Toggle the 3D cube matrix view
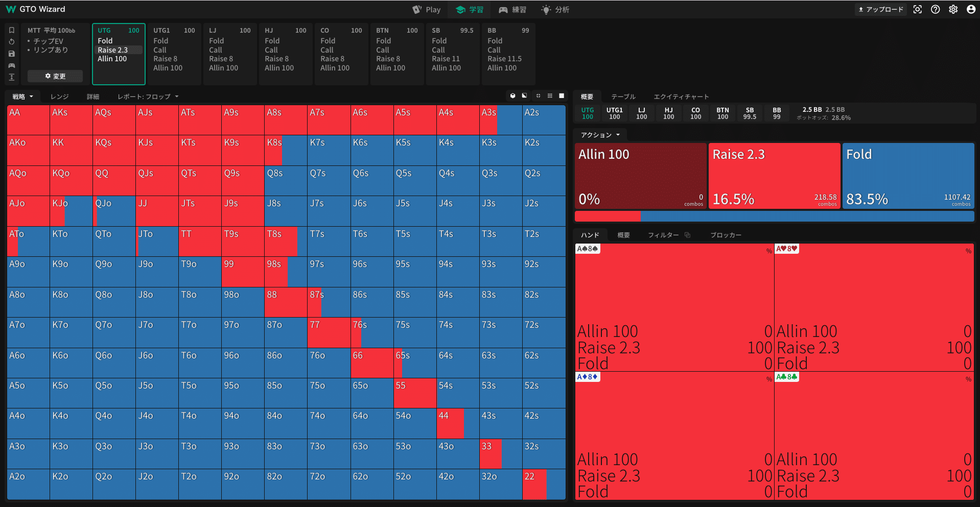The height and width of the screenshot is (507, 980). pyautogui.click(x=512, y=96)
